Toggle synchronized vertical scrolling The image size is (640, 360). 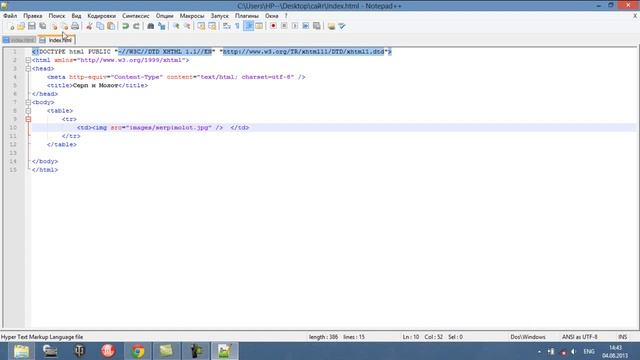coord(201,26)
